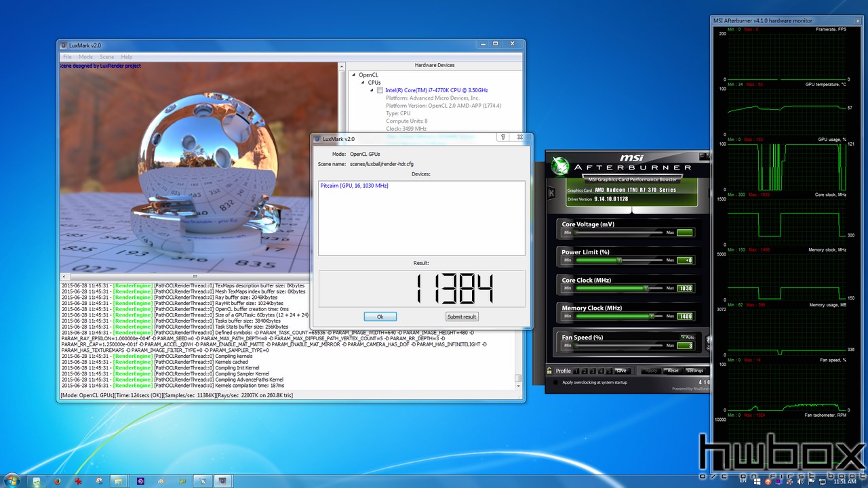Image resolution: width=868 pixels, height=488 pixels.
Task: Launch Firefox from the taskbar
Action: [58, 481]
